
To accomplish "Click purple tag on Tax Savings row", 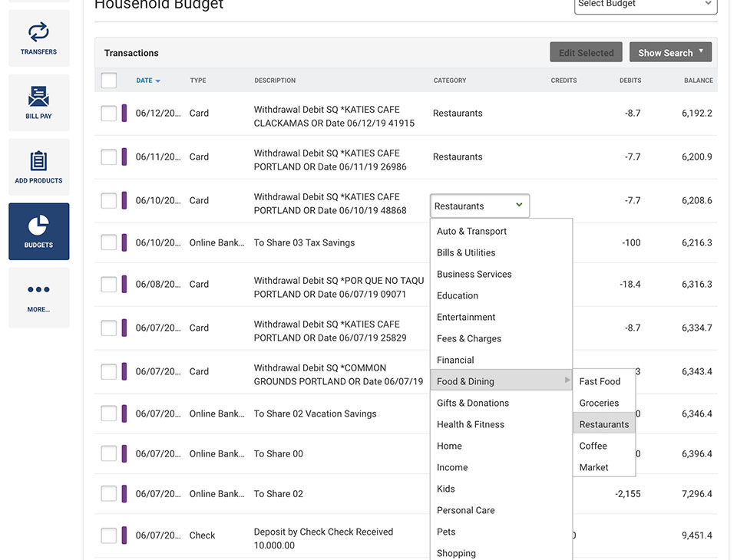I will [x=124, y=243].
